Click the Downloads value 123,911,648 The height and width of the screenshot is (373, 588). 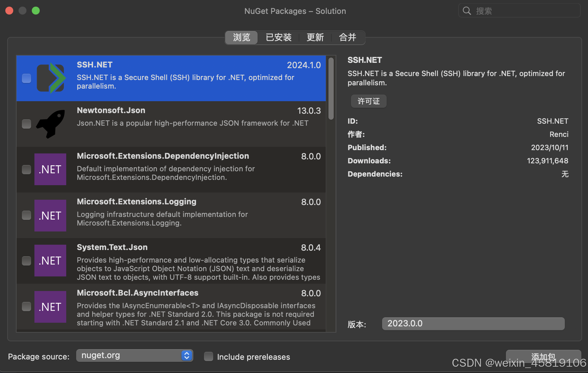[x=548, y=161]
